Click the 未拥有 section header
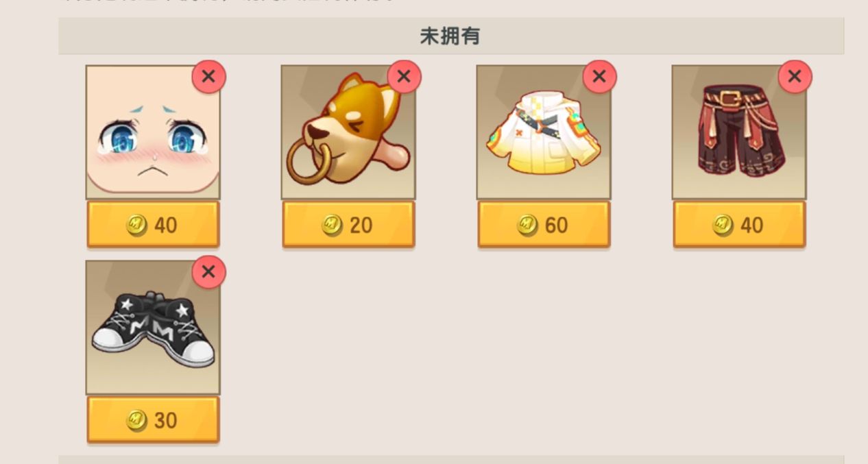 tap(451, 36)
